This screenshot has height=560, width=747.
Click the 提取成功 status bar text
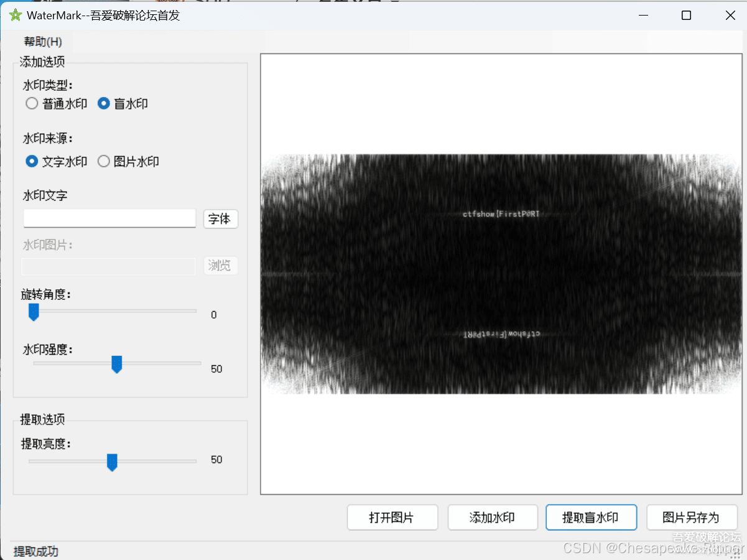[x=36, y=551]
